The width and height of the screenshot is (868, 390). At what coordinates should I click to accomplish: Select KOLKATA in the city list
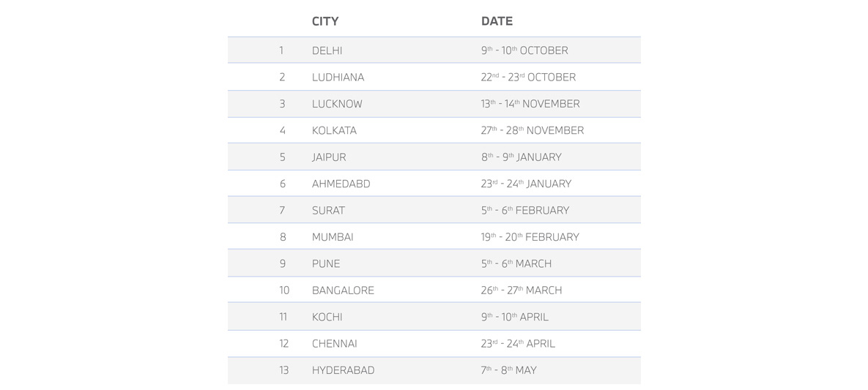pos(334,130)
